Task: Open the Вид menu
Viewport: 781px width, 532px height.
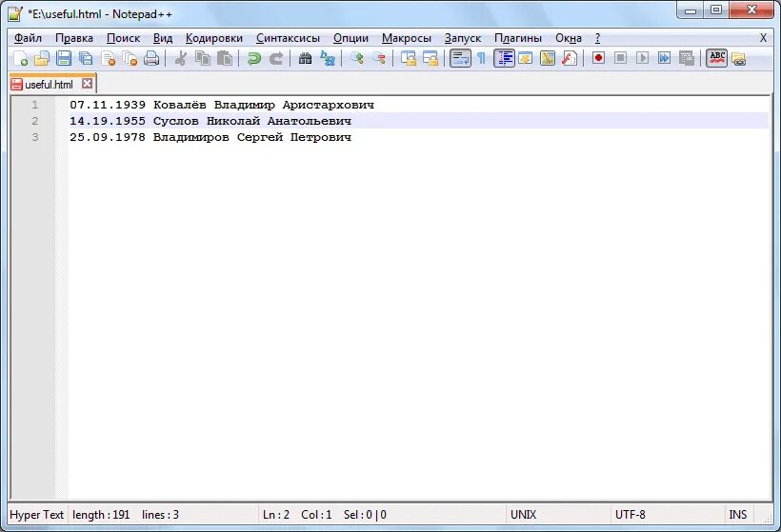Action: tap(162, 38)
